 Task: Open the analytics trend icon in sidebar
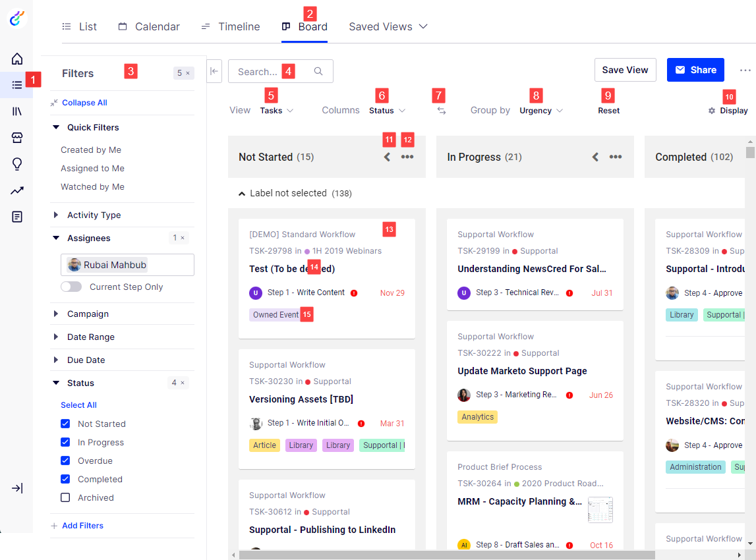tap(17, 191)
